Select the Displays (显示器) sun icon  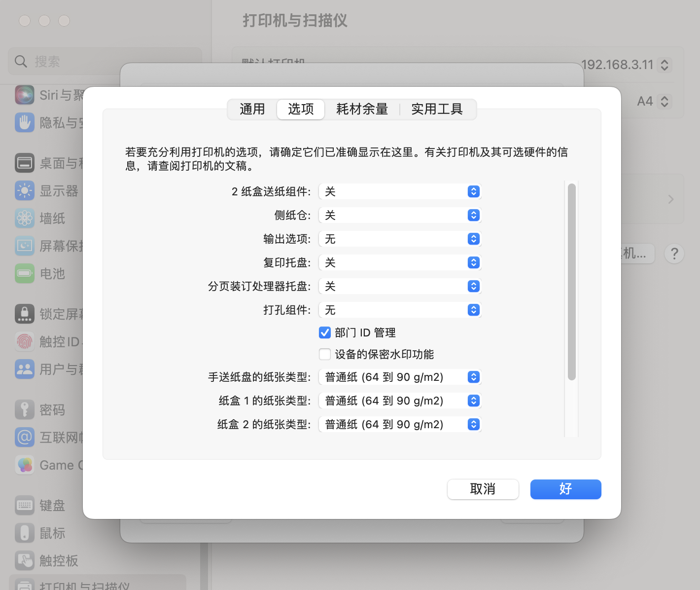[x=25, y=190]
